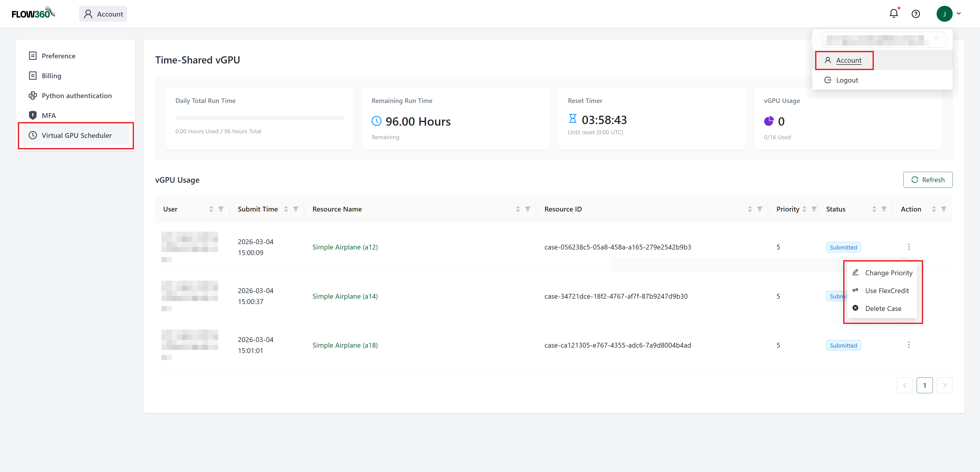Screen dimensions: 980x472
Task: Click the funnel filter icon on User column
Action: [x=221, y=209]
